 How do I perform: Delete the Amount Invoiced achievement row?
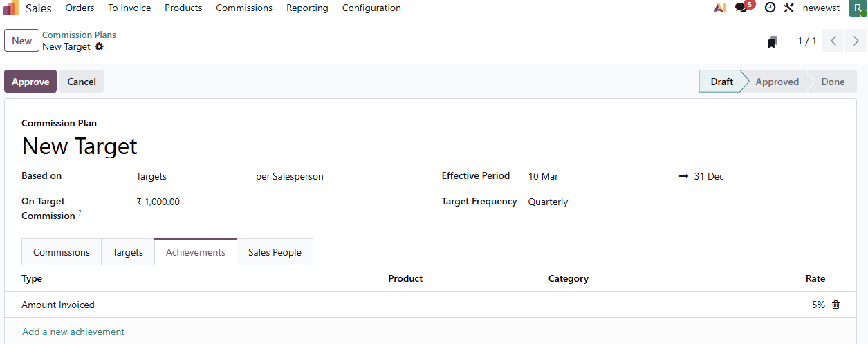835,305
